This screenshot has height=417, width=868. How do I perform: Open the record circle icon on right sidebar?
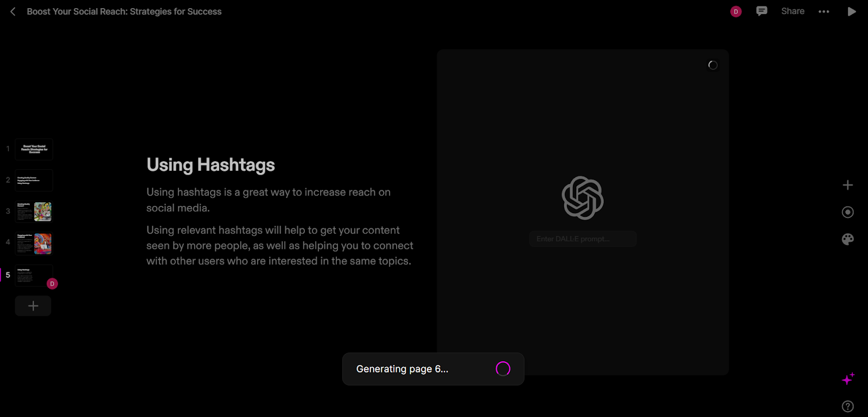848,212
